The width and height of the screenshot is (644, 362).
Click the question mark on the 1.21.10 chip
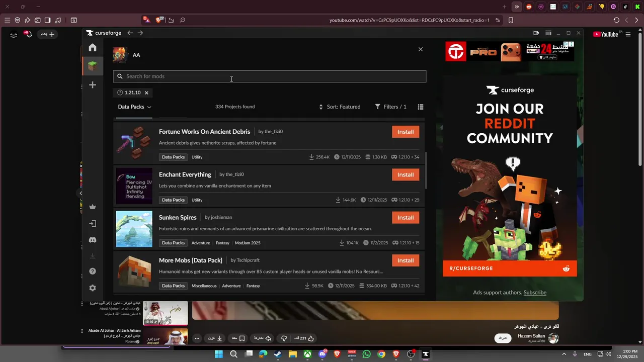point(120,93)
